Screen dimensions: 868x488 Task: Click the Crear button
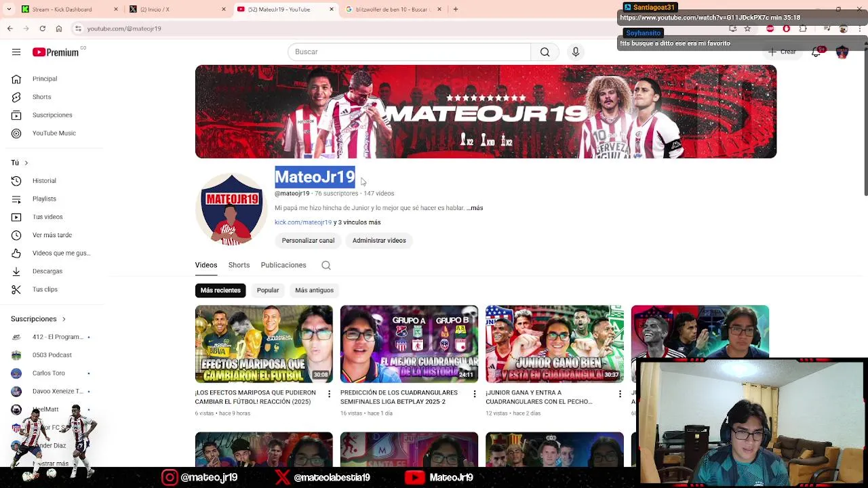(x=782, y=52)
